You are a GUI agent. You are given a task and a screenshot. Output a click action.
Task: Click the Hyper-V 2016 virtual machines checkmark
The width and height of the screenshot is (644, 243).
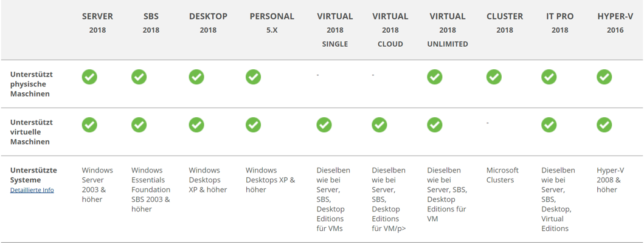point(604,125)
